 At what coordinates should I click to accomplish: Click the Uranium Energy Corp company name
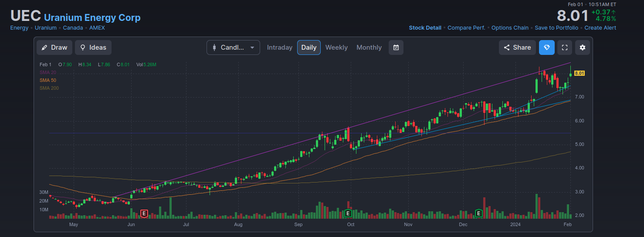pyautogui.click(x=92, y=18)
